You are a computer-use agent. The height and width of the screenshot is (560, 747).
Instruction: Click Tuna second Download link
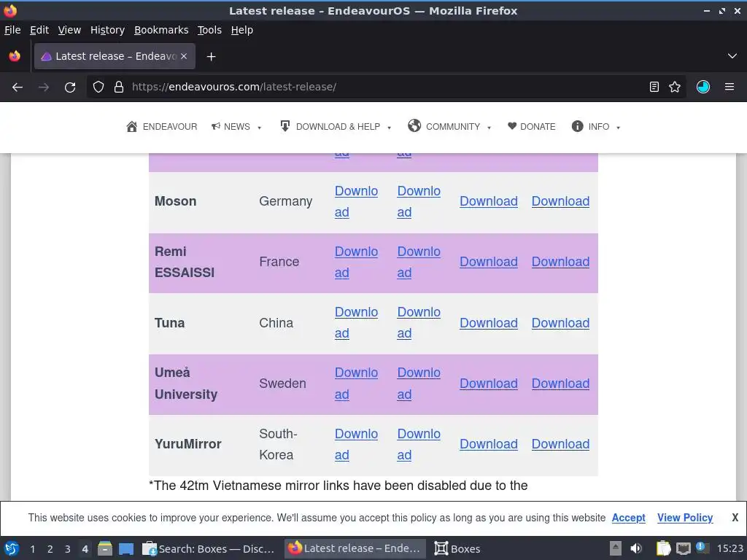418,323
